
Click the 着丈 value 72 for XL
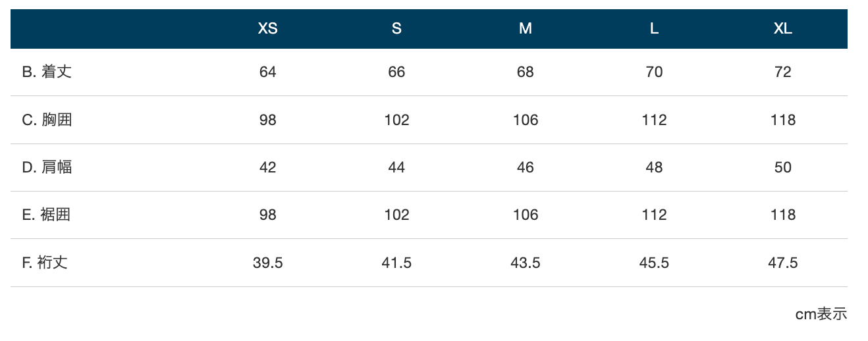point(782,72)
